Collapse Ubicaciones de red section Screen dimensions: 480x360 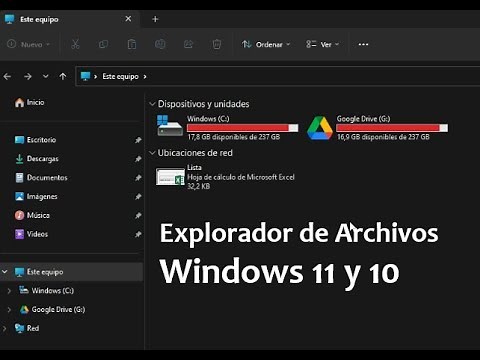tap(152, 153)
